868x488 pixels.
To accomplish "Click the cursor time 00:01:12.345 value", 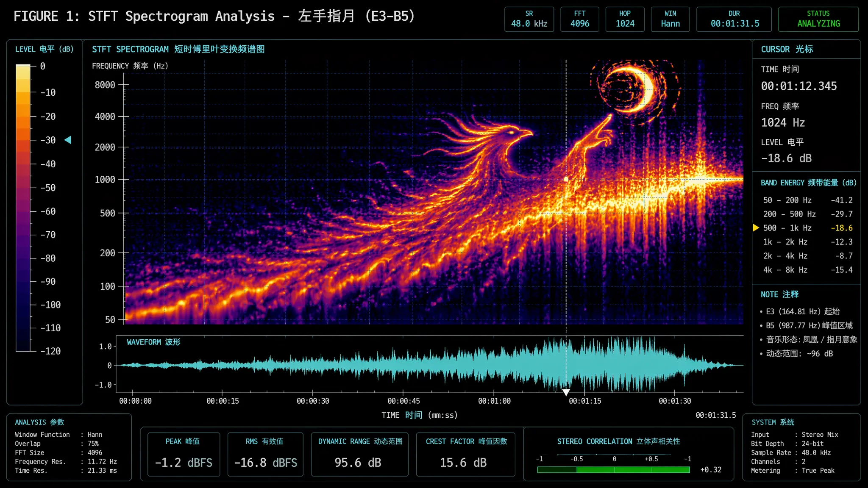I will click(799, 86).
